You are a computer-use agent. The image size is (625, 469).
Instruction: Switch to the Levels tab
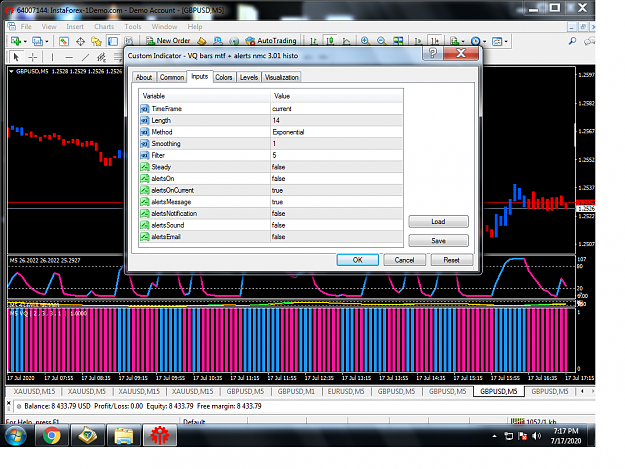249,77
